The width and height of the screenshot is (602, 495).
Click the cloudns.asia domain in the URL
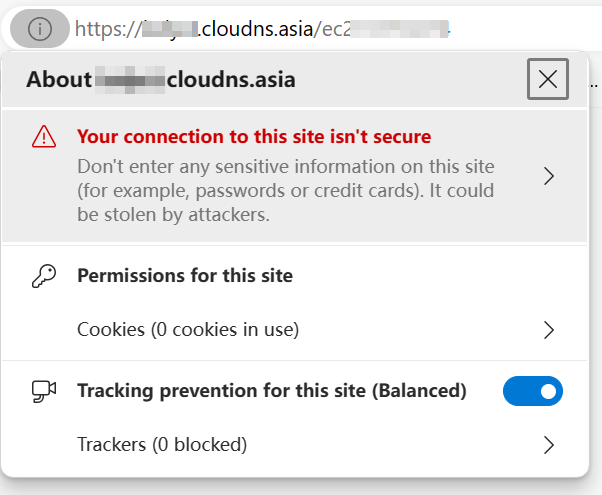tap(251, 29)
